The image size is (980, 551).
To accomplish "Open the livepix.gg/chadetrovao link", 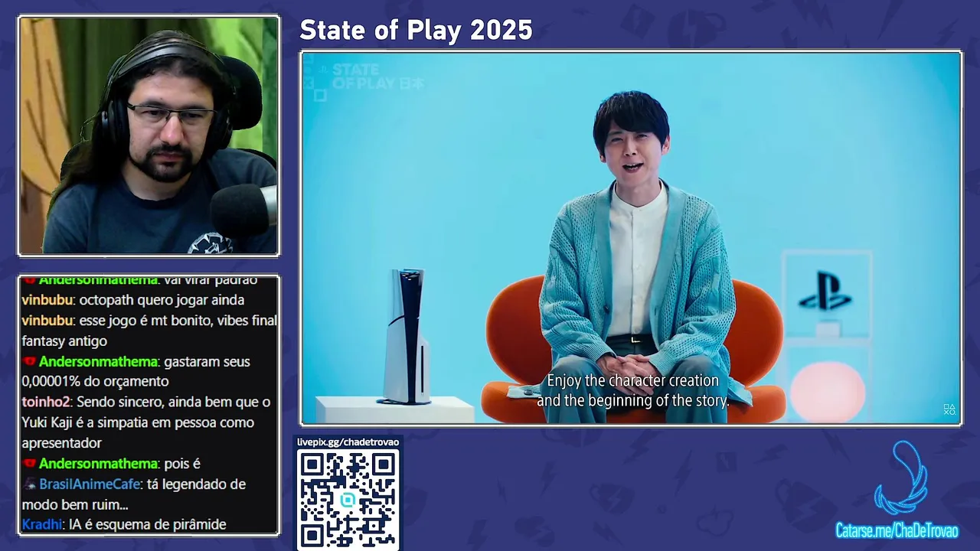I will (348, 442).
